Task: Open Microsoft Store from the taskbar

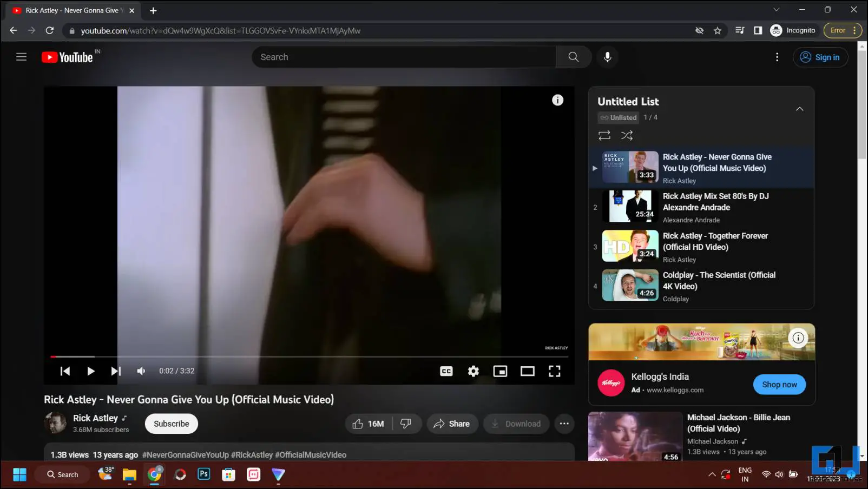Action: 229,474
